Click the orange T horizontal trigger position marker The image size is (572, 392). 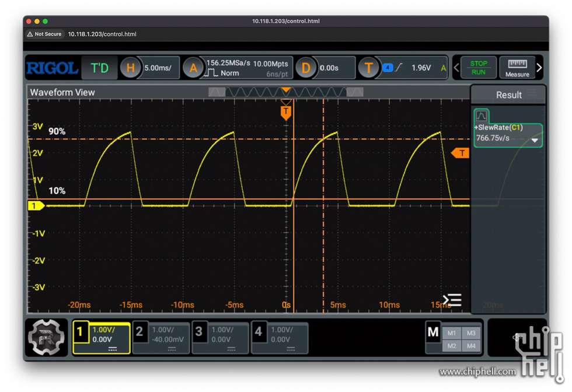[286, 112]
